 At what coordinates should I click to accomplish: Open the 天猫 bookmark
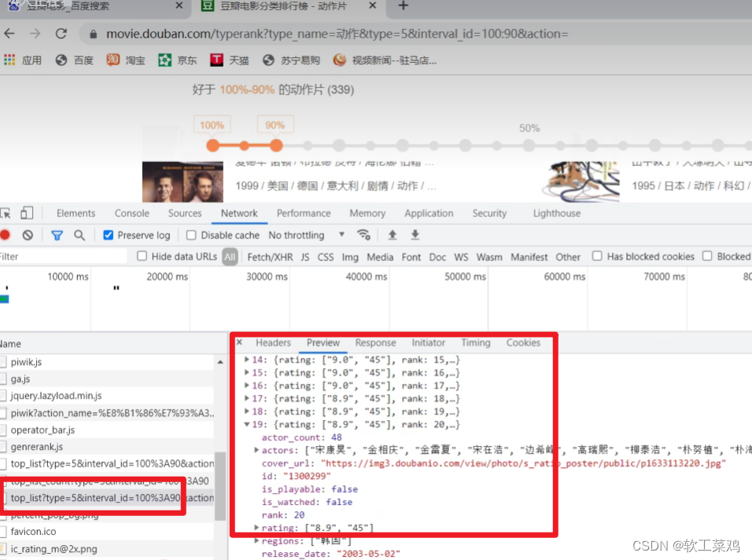pyautogui.click(x=230, y=60)
